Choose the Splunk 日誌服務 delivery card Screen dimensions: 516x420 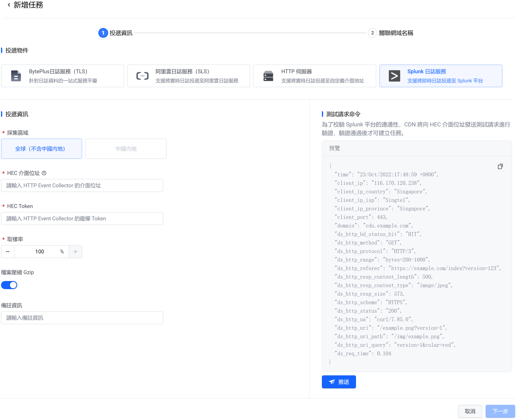[441, 76]
